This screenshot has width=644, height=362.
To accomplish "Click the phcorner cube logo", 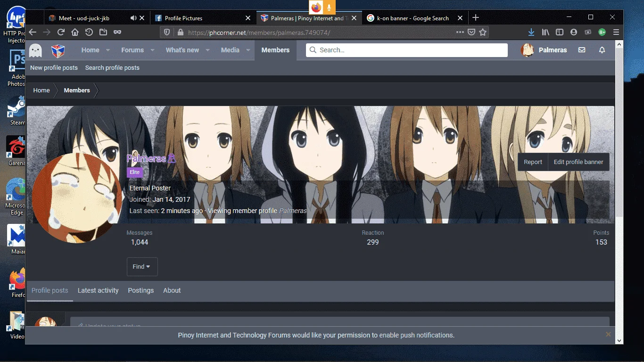I will point(58,50).
